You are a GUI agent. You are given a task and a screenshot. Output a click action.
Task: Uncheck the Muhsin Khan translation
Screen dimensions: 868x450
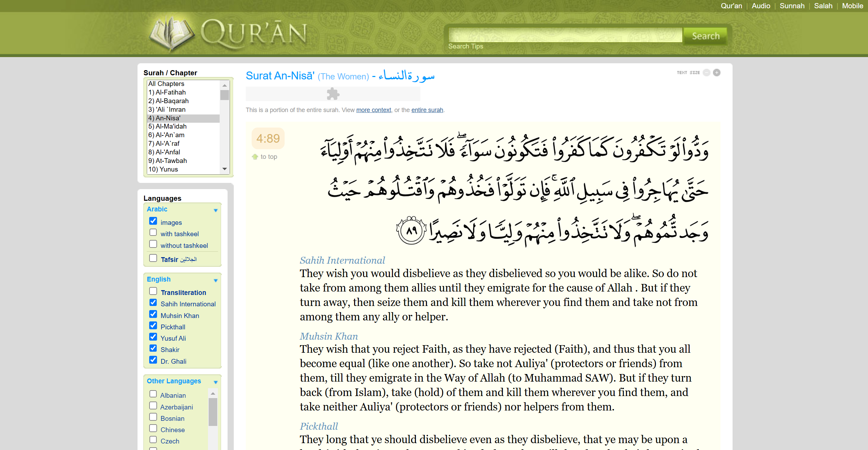click(153, 314)
